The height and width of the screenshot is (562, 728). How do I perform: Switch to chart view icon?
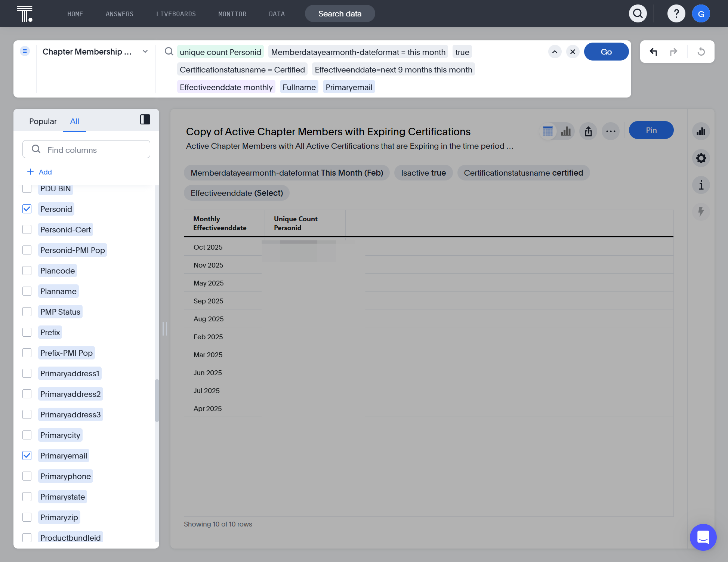[566, 131]
